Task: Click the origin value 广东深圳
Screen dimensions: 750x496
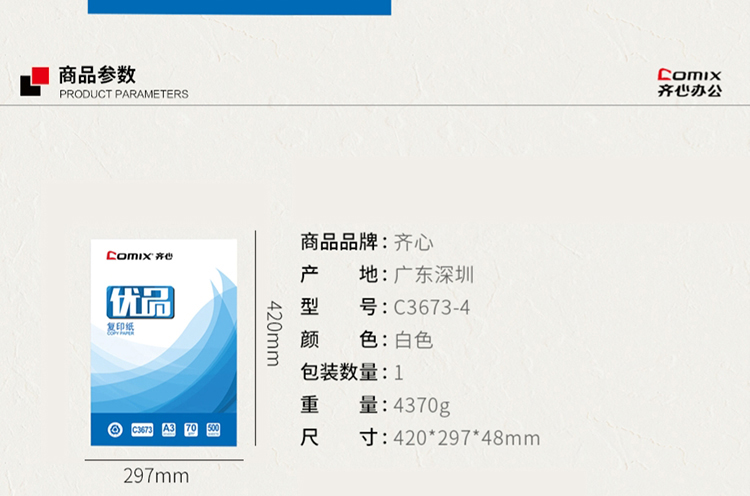Action: pyautogui.click(x=434, y=275)
